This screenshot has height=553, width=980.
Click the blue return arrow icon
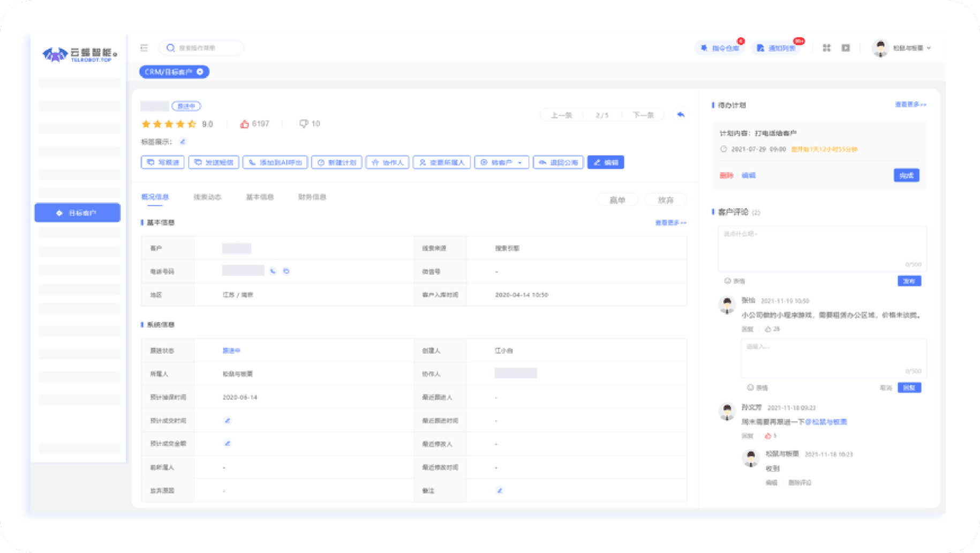coord(681,115)
